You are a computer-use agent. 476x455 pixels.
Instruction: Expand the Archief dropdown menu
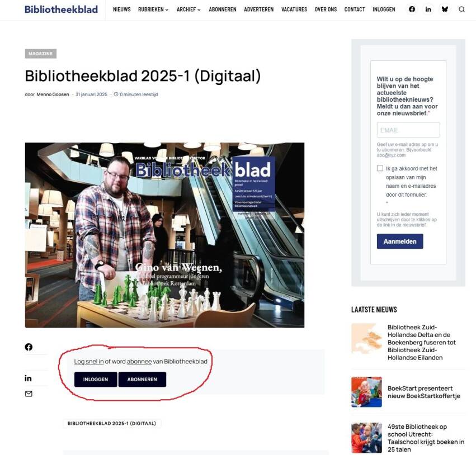click(x=188, y=10)
